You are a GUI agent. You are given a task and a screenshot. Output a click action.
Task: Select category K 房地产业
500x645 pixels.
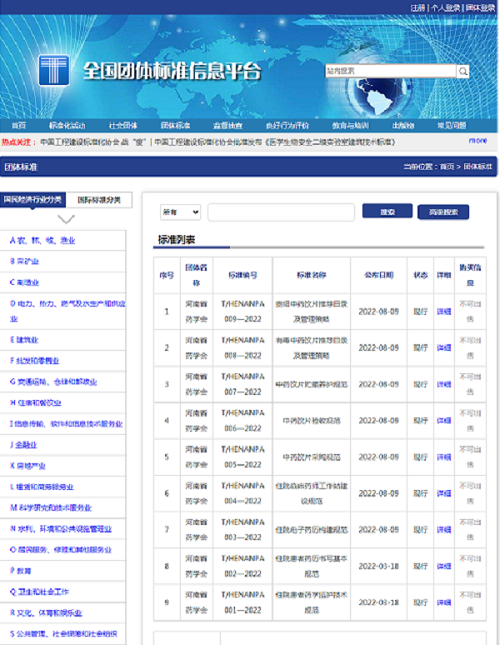point(28,466)
